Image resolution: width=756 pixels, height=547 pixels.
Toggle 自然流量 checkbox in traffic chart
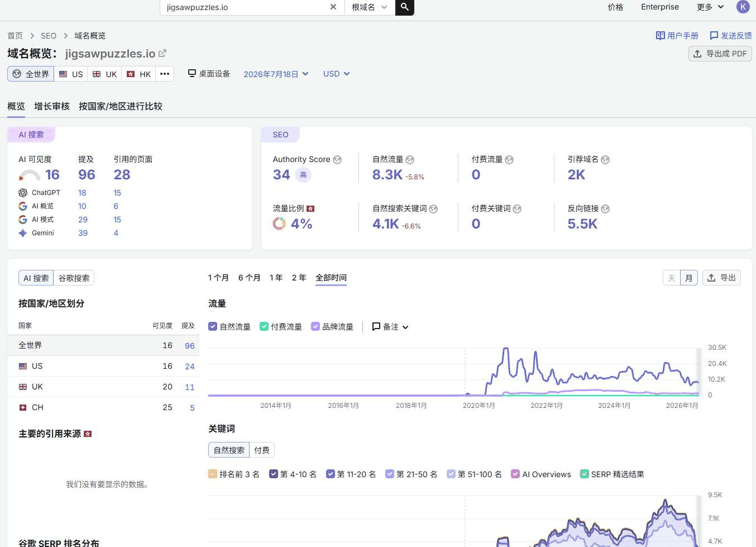213,327
